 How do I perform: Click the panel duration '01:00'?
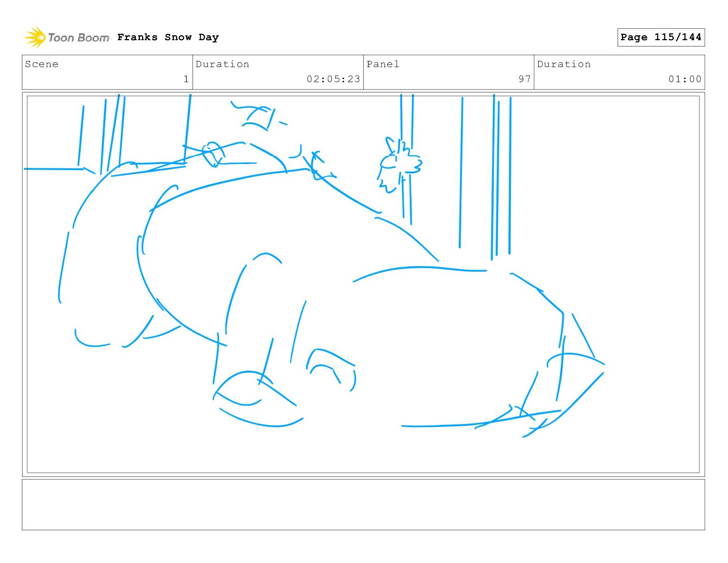pyautogui.click(x=685, y=79)
